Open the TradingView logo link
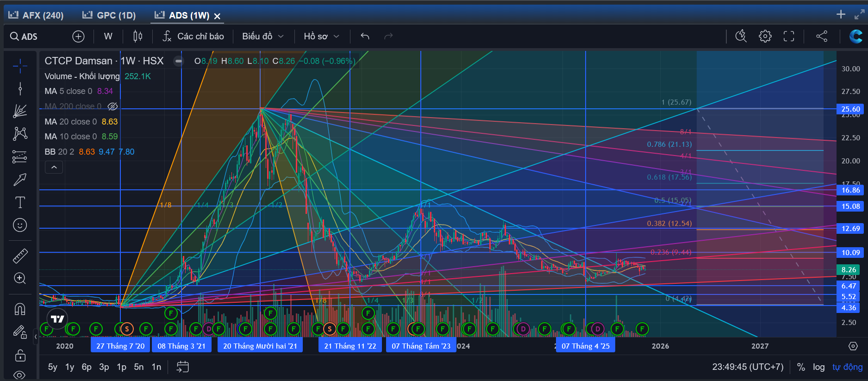The height and width of the screenshot is (381, 868). pos(57,319)
